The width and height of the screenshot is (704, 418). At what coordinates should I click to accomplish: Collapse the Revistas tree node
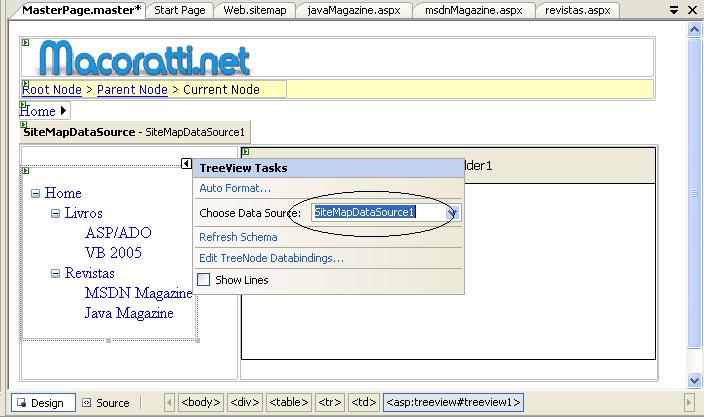[55, 273]
